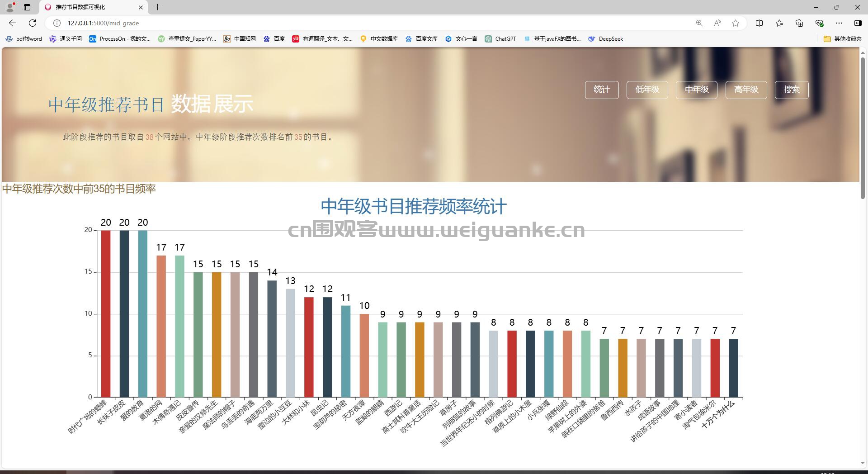
Task: Click the 草房子 axis label
Action: pos(449,408)
